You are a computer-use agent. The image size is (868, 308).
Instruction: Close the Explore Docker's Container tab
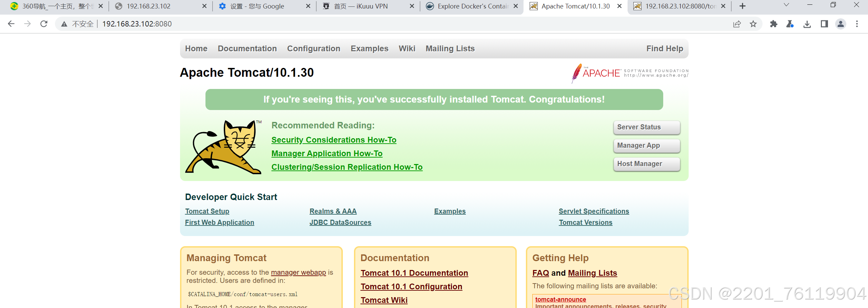coord(516,6)
